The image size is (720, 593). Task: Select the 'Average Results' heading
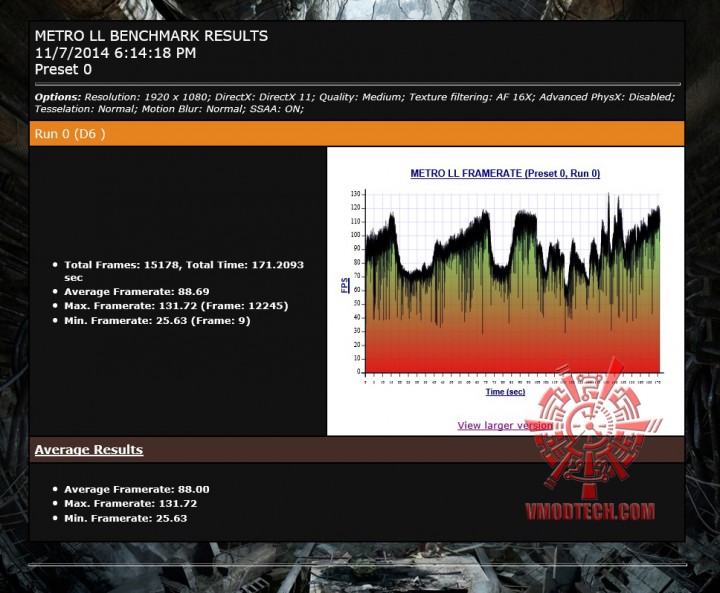[x=89, y=449]
